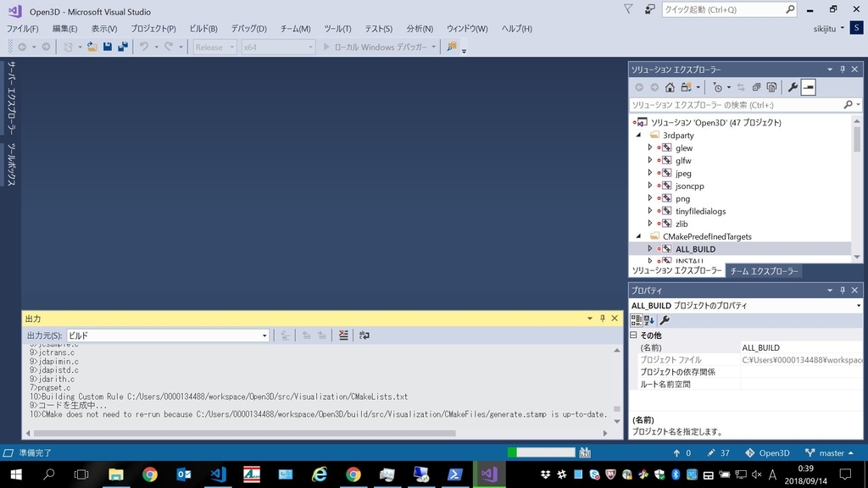
Task: Open the ツール(T) menu
Action: point(337,28)
